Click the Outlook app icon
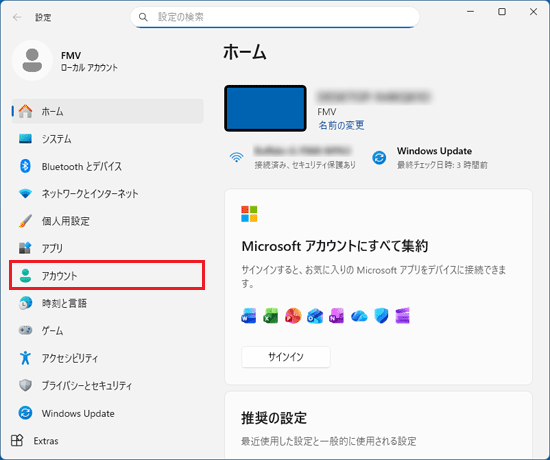This screenshot has width=550, height=460. [315, 316]
